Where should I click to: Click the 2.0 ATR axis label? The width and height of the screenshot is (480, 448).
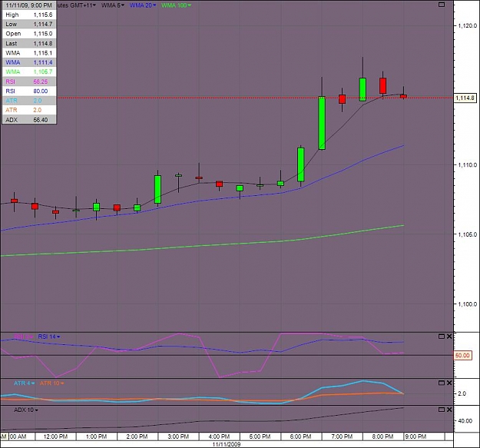(462, 393)
